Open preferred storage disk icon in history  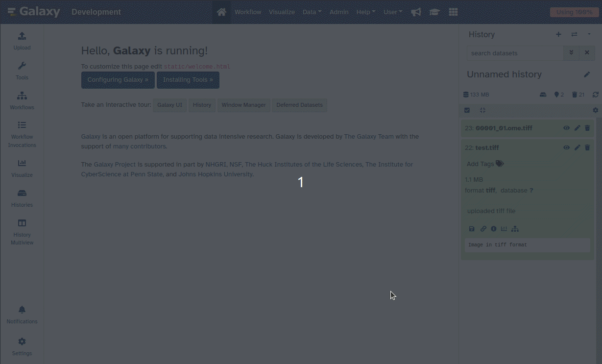(x=543, y=95)
